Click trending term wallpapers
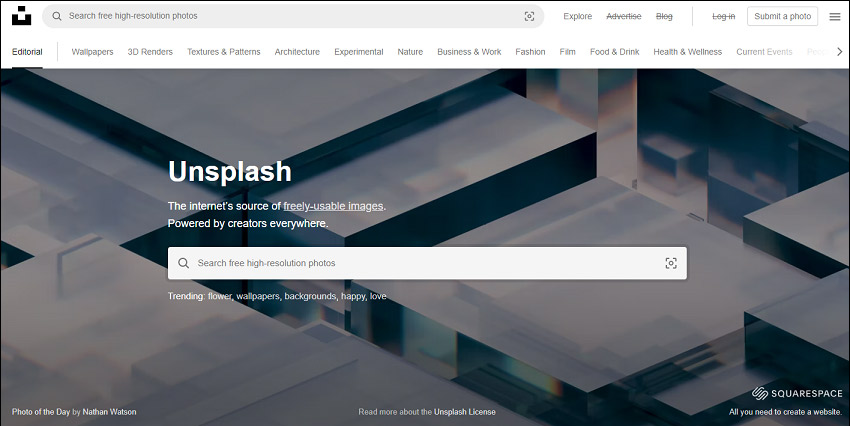This screenshot has height=426, width=850. click(x=257, y=296)
